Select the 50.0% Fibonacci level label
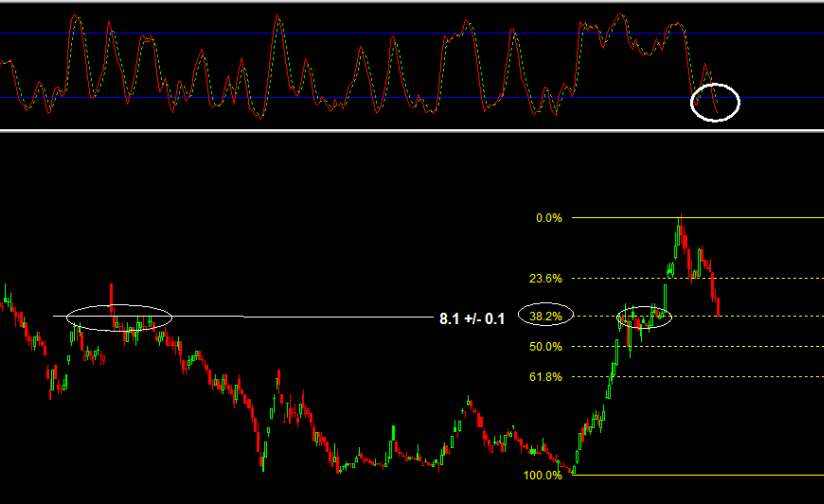824x504 pixels. click(545, 347)
